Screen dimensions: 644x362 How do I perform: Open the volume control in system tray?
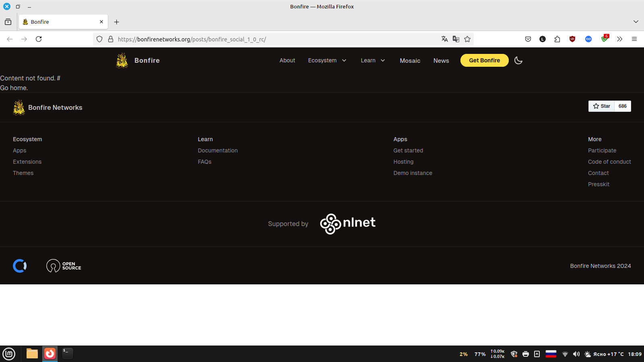(x=576, y=354)
